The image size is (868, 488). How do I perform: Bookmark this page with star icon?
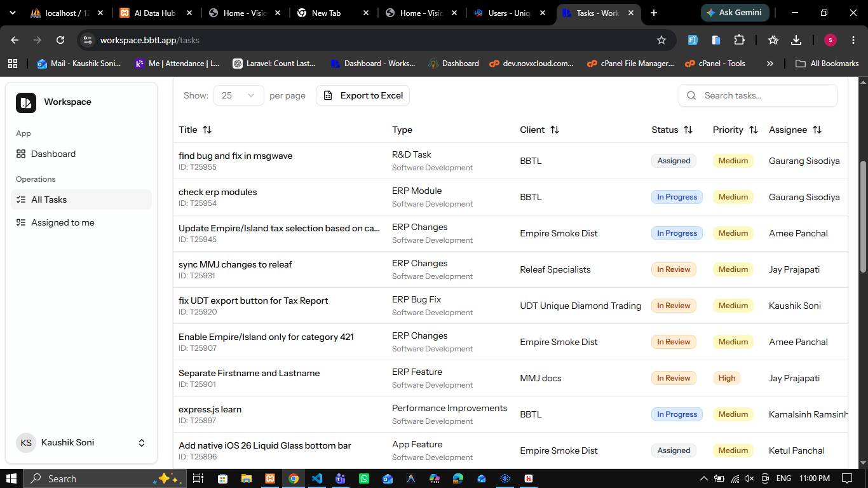tap(661, 40)
